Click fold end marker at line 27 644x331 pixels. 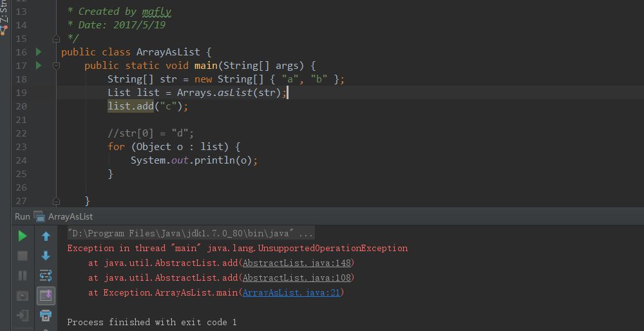point(56,202)
